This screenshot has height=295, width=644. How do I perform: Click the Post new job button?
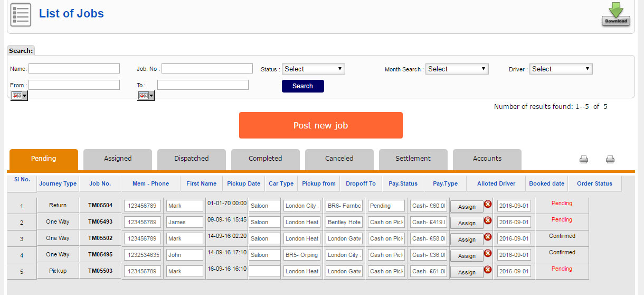coord(321,125)
